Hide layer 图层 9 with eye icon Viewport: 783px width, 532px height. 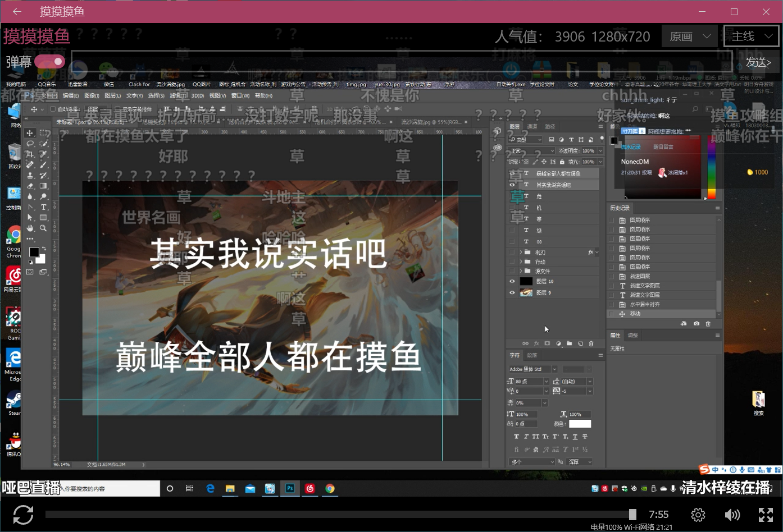coord(512,292)
